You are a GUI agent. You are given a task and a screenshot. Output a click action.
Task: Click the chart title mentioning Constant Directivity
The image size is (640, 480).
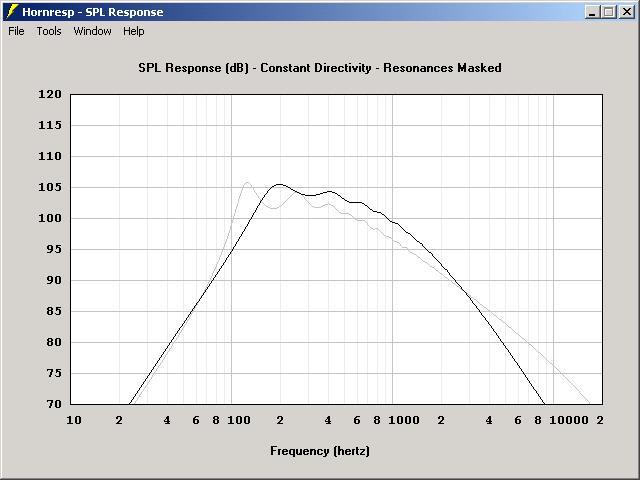pyautogui.click(x=320, y=68)
